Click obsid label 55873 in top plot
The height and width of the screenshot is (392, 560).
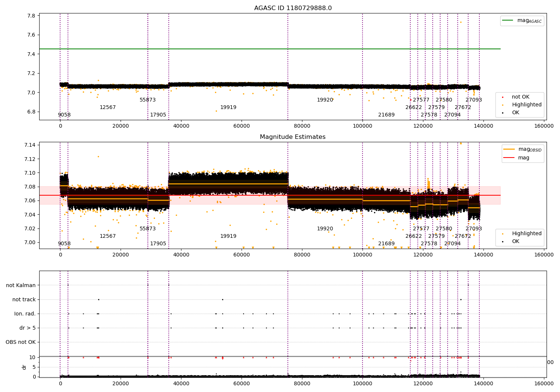tap(148, 100)
